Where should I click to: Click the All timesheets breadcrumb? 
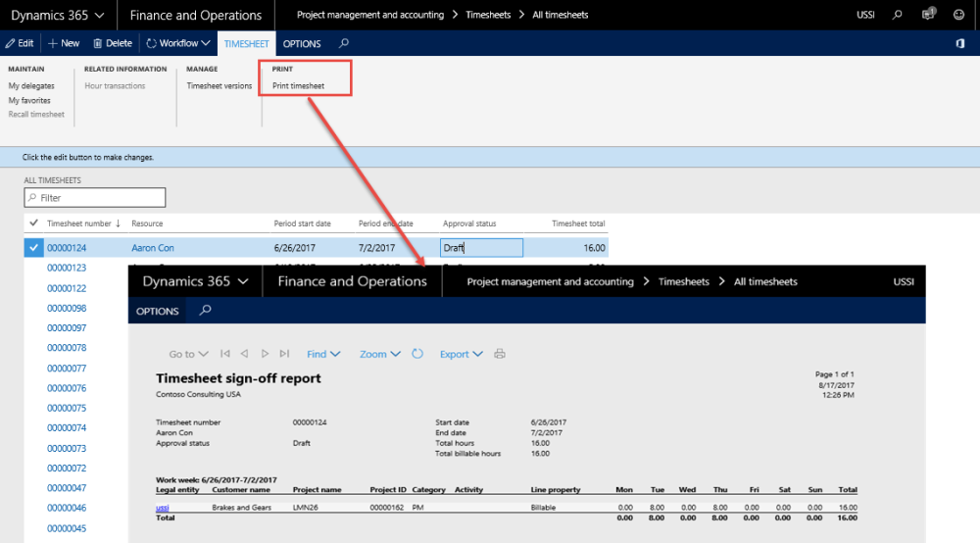pyautogui.click(x=560, y=15)
